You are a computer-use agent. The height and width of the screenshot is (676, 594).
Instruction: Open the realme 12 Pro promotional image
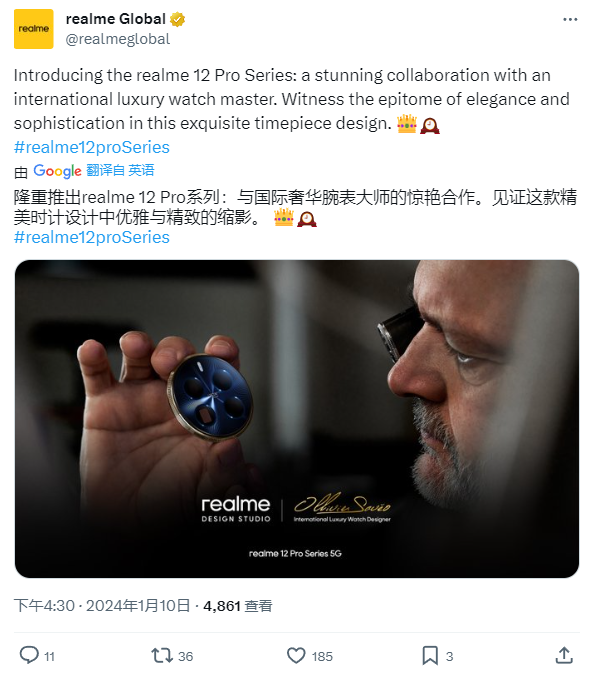(x=297, y=419)
